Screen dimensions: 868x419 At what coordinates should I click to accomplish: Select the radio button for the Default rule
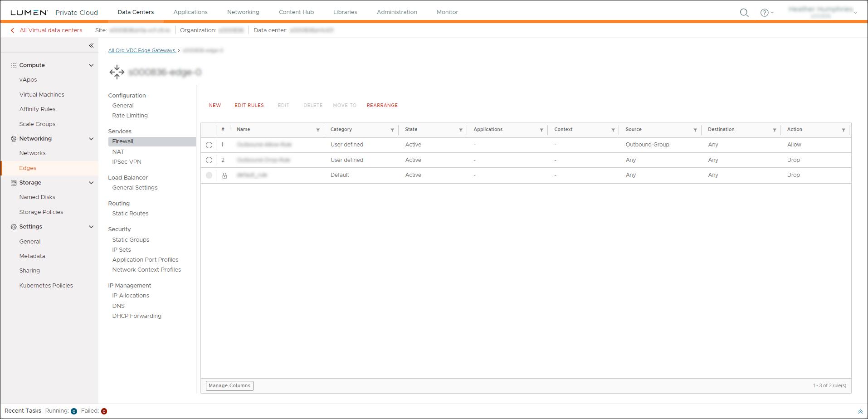pyautogui.click(x=209, y=175)
